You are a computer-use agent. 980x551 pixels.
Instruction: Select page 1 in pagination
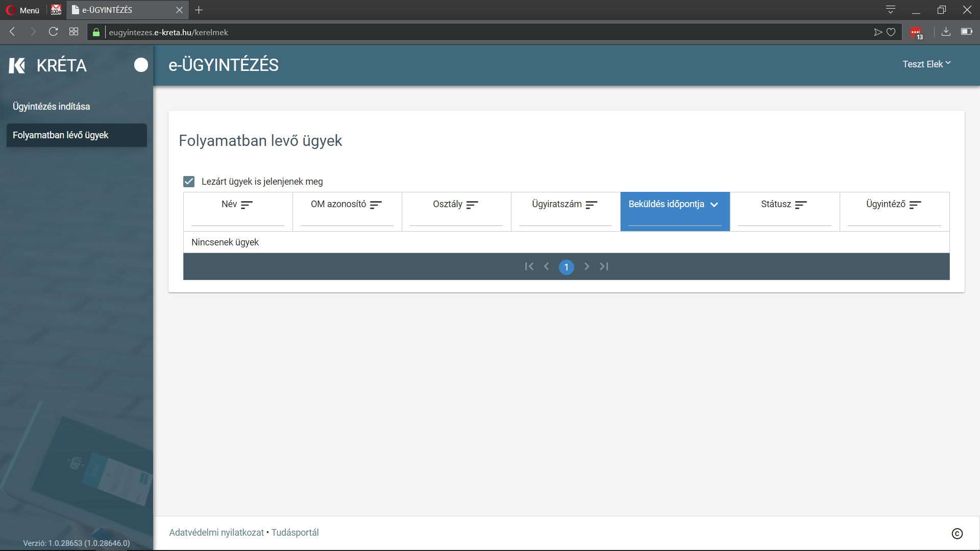point(567,267)
